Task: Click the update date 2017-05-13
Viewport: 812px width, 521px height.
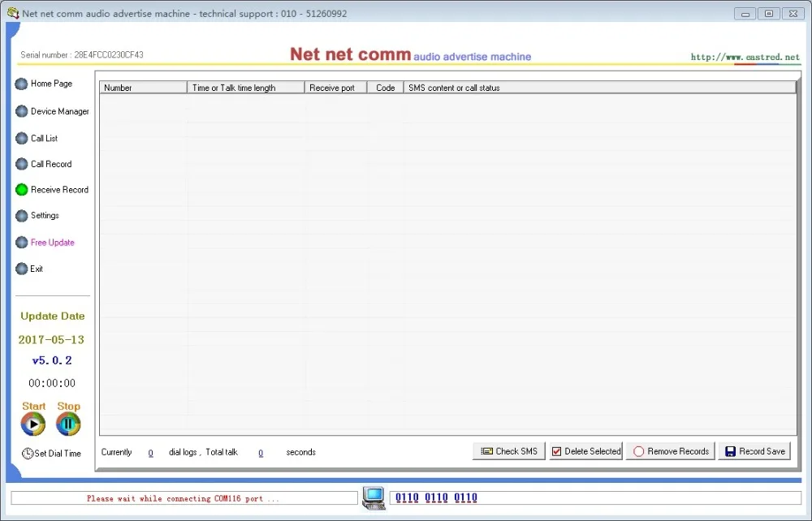Action: 51,339
